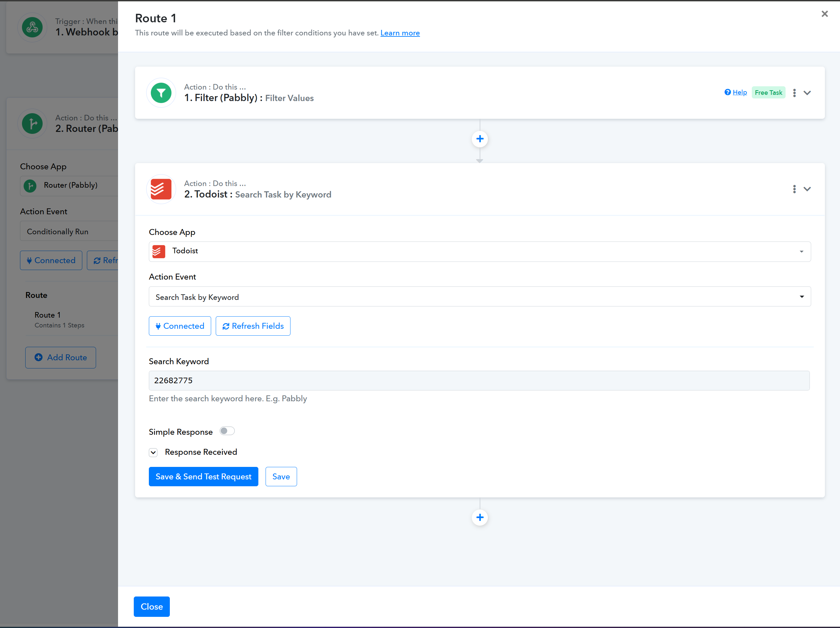Click Connected button in Todoist step
This screenshot has width=840, height=628.
pyautogui.click(x=180, y=326)
